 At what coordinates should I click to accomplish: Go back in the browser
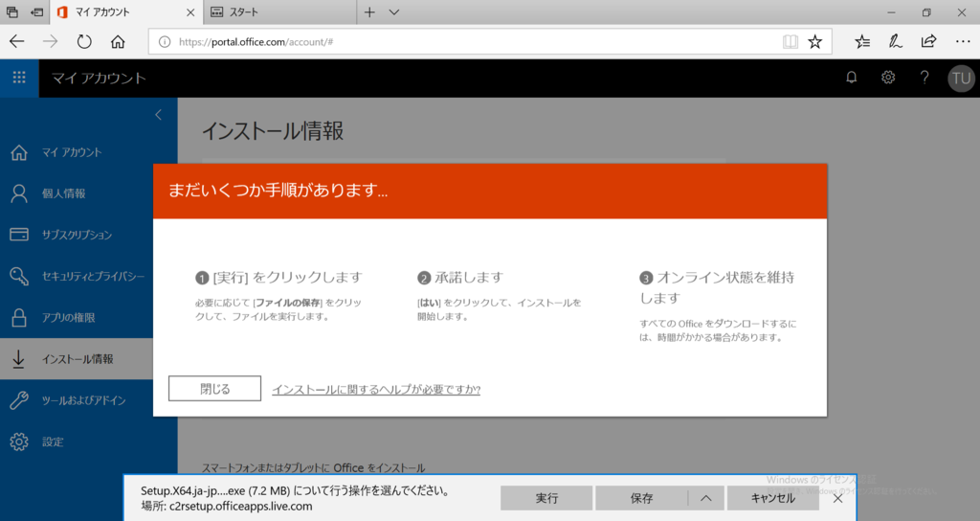17,42
